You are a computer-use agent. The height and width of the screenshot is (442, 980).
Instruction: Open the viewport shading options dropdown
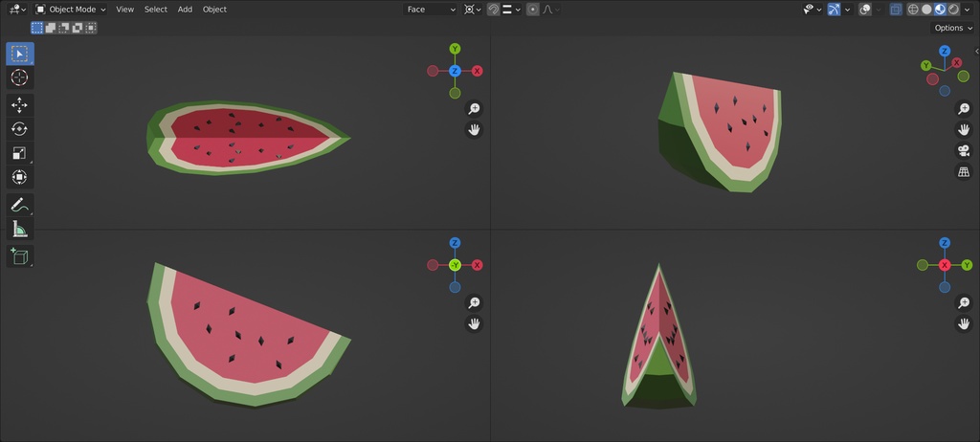point(967,10)
